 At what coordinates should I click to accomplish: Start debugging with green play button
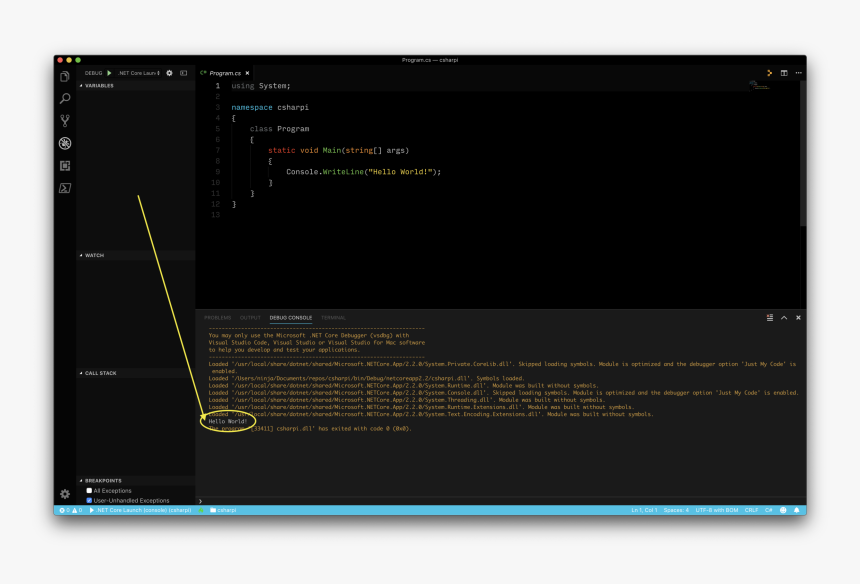109,73
